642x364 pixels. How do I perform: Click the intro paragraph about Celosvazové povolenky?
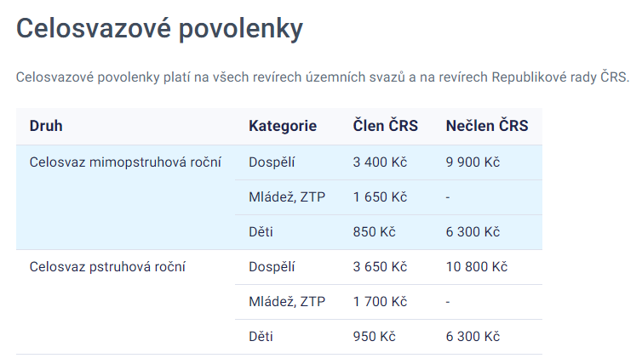point(322,77)
